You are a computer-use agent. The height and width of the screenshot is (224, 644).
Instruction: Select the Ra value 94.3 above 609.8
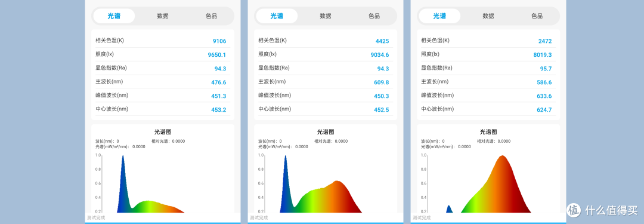(383, 69)
